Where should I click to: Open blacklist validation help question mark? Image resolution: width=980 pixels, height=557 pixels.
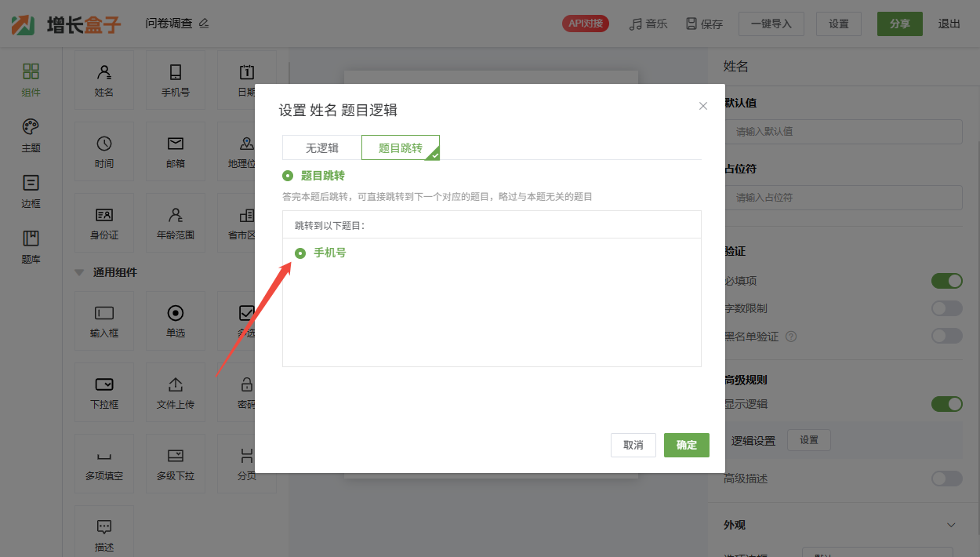click(x=791, y=337)
